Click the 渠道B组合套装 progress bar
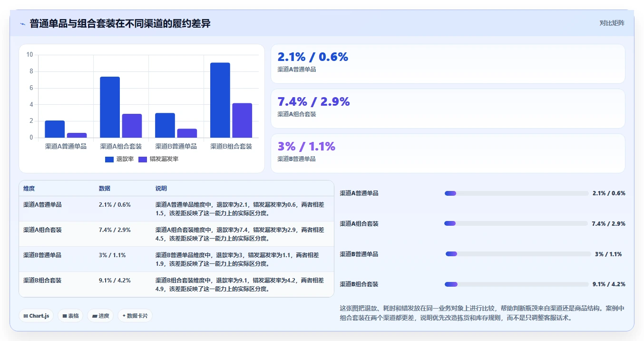 517,284
